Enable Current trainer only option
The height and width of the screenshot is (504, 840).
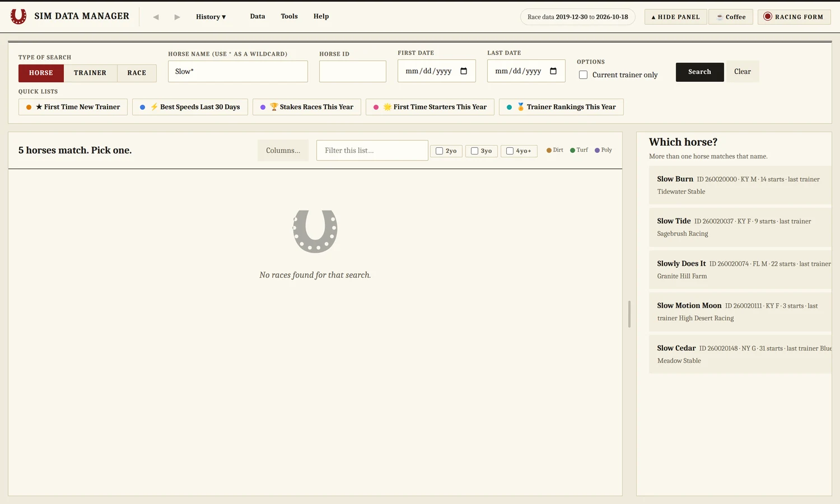(584, 74)
